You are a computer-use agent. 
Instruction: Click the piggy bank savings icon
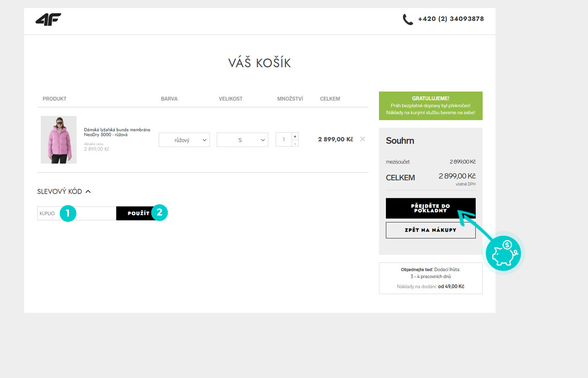[503, 253]
